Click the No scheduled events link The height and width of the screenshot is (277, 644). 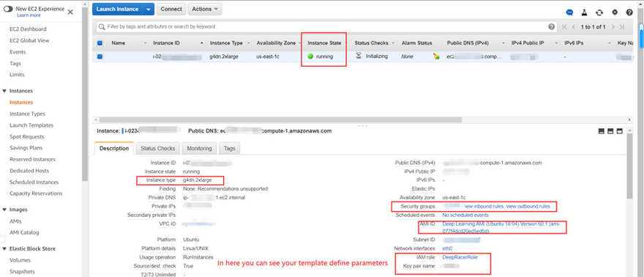click(x=465, y=215)
